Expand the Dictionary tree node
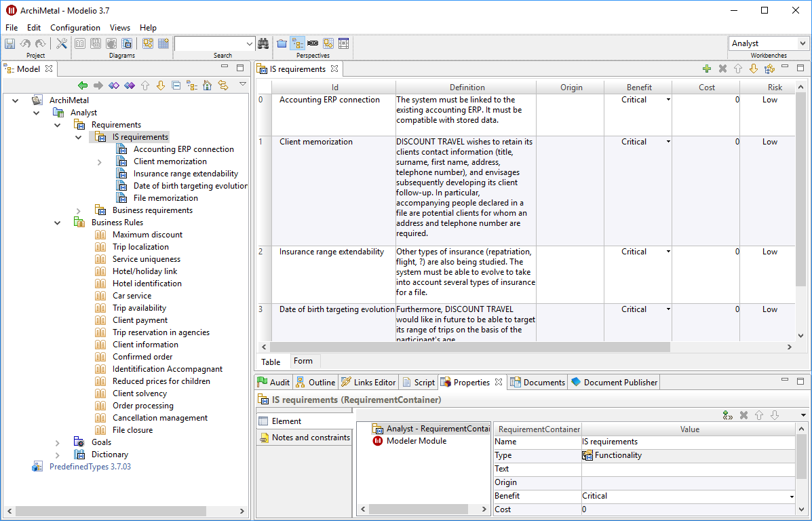812x521 pixels. pyautogui.click(x=58, y=455)
